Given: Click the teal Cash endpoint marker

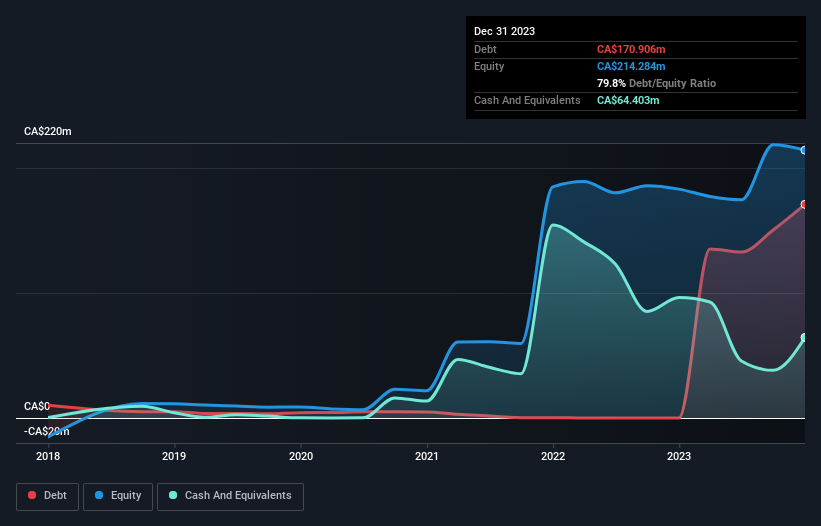Looking at the screenshot, I should 804,338.
